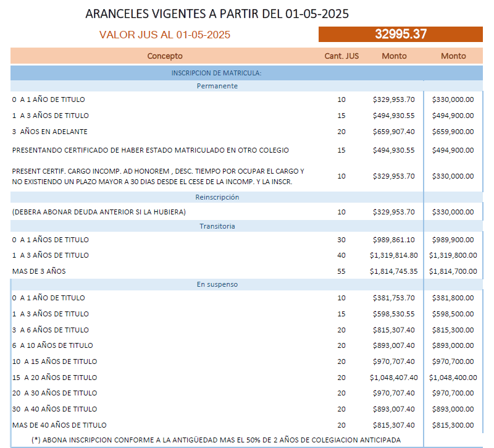Select the "30 A 40 AÑOS DE TITULO" label
The image size is (494, 448).
click(54, 409)
